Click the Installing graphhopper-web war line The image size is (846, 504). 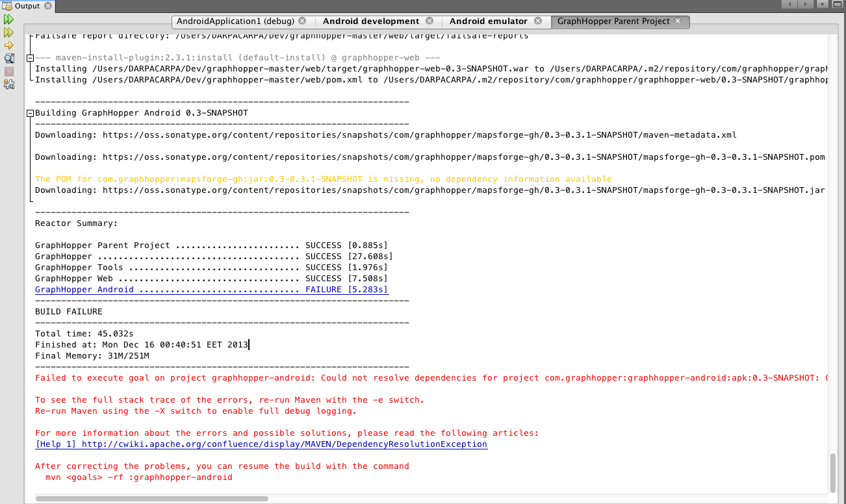tap(431, 69)
